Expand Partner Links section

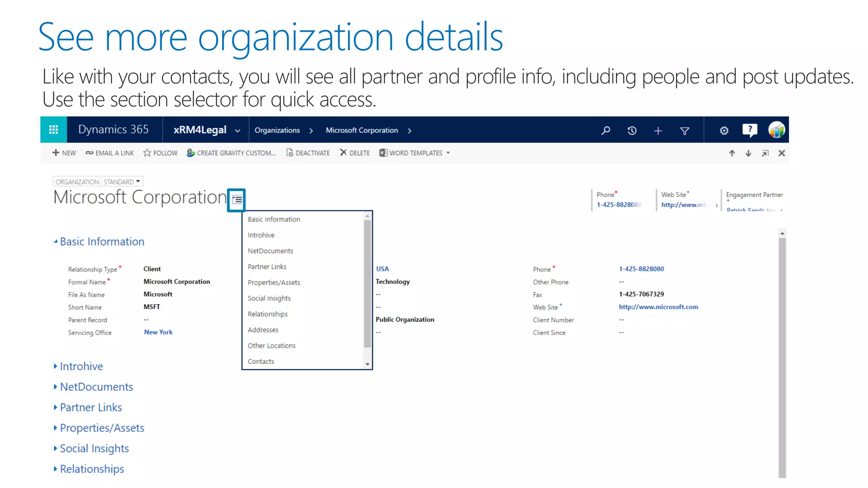point(88,408)
